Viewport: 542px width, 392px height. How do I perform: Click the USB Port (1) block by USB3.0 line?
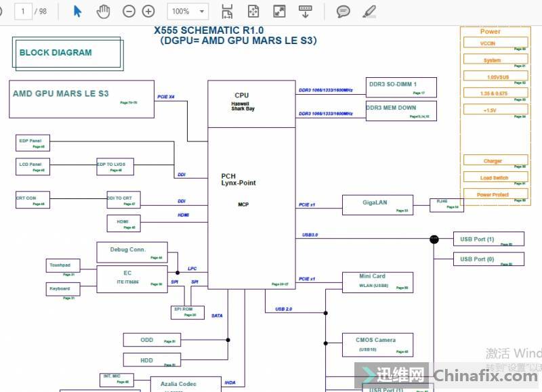point(488,239)
